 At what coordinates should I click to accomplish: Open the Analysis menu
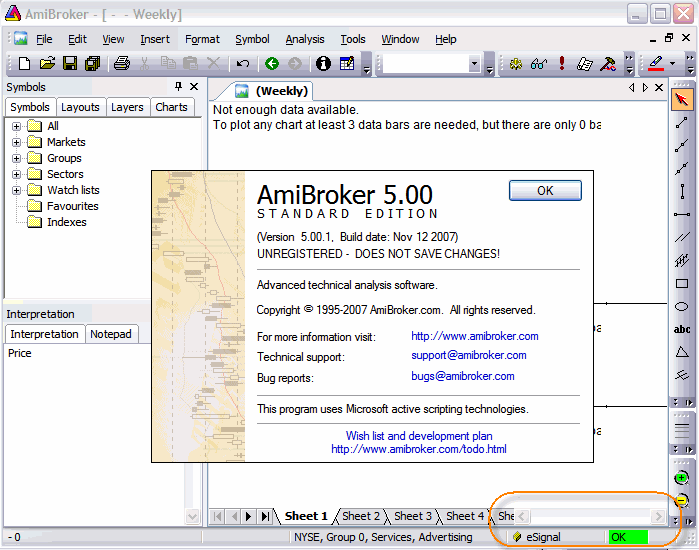click(305, 39)
